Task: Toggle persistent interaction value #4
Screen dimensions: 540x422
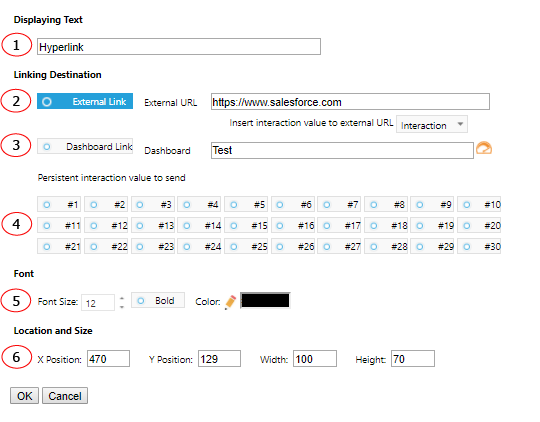Action: click(199, 204)
